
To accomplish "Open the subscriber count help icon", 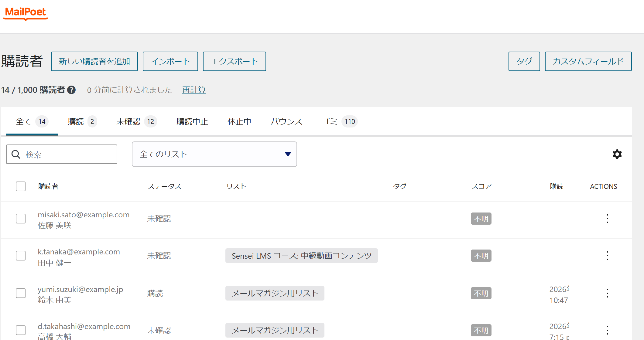I will pyautogui.click(x=71, y=90).
